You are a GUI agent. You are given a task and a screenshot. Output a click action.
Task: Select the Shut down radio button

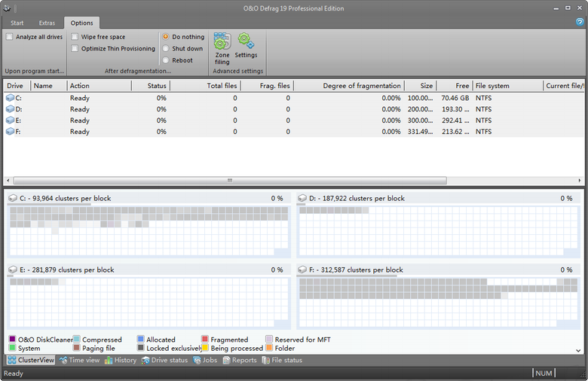(166, 49)
